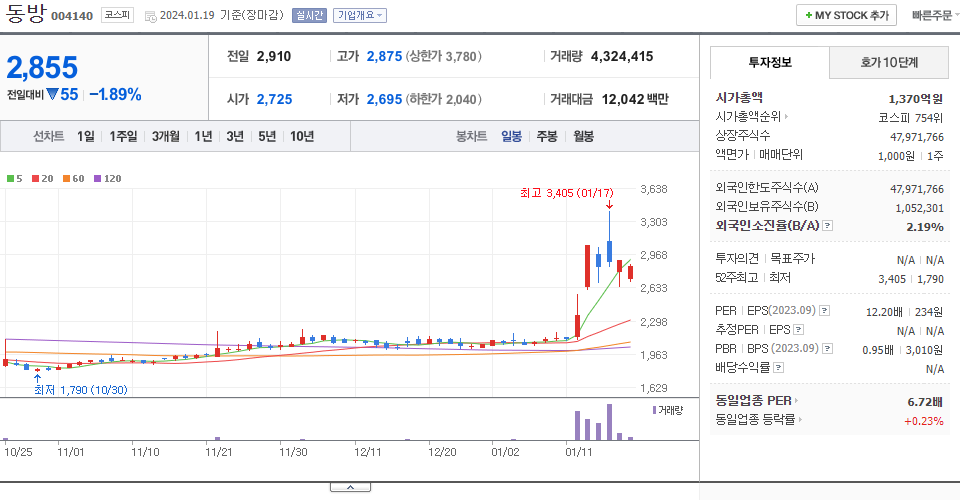Open 시가총액순위 ranking link arrow
The width and height of the screenshot is (960, 500).
(786, 116)
